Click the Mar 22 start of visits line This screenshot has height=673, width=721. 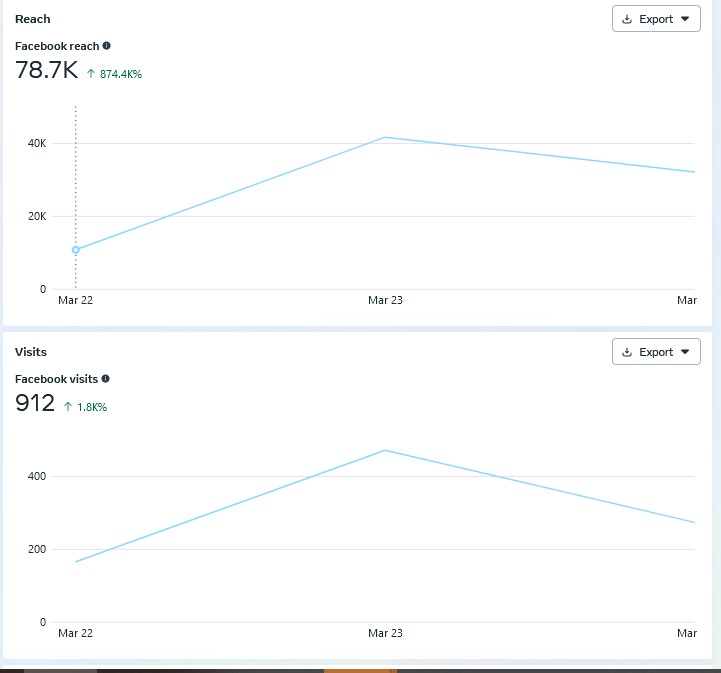point(76,561)
